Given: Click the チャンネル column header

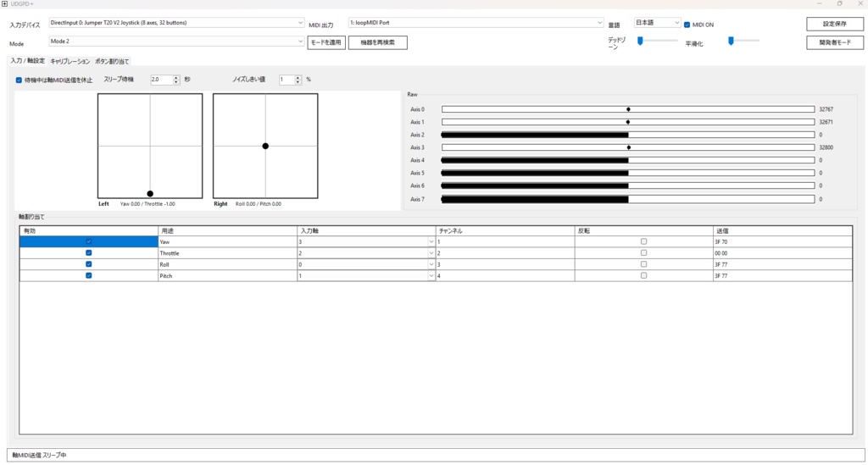Looking at the screenshot, I should 505,230.
